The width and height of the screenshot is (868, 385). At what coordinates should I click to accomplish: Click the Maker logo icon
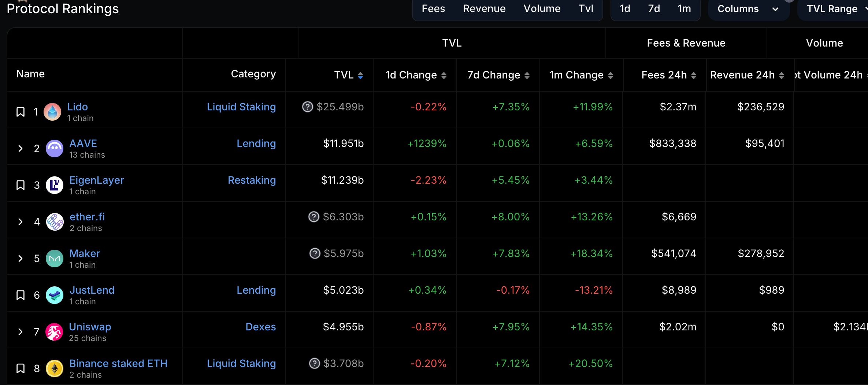point(55,258)
